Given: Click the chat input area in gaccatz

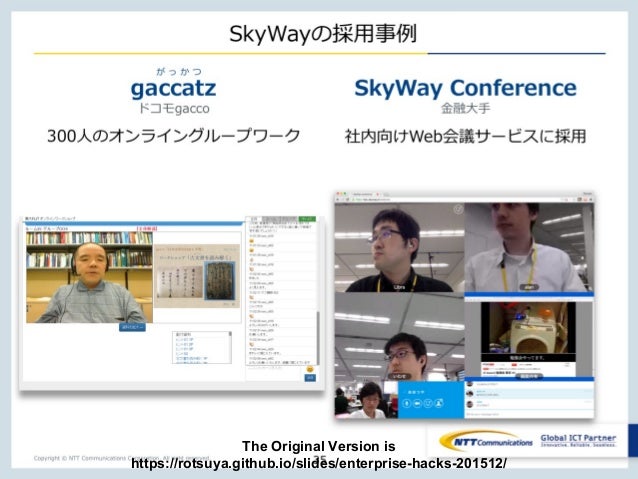Looking at the screenshot, I should [275, 374].
